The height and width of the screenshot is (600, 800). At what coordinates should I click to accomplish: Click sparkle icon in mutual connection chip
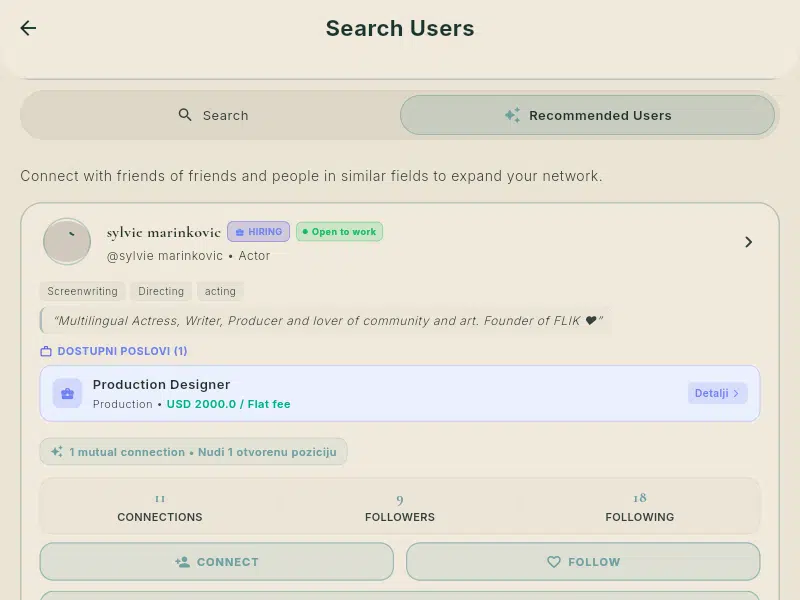[x=57, y=452]
